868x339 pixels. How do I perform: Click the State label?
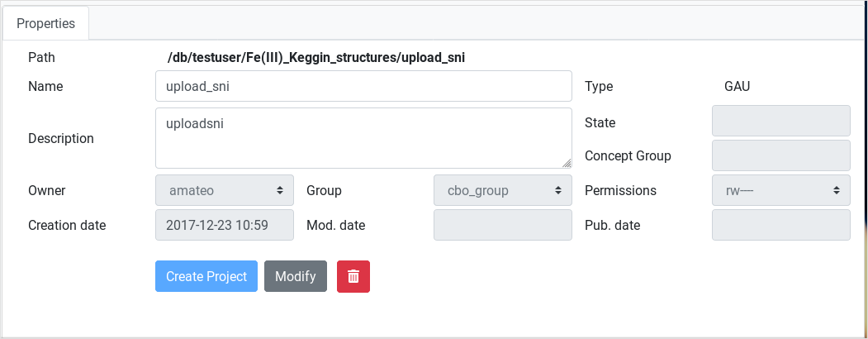click(x=600, y=122)
